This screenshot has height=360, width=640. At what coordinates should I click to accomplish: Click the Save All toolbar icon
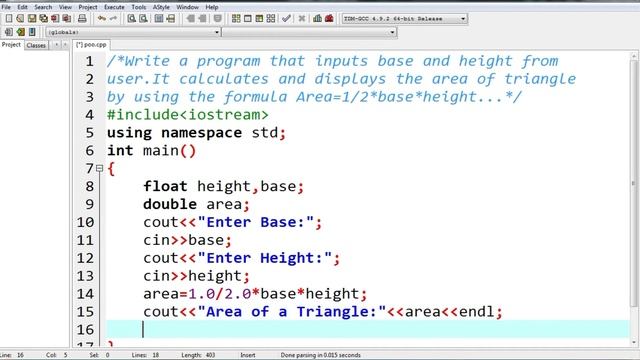pos(43,18)
